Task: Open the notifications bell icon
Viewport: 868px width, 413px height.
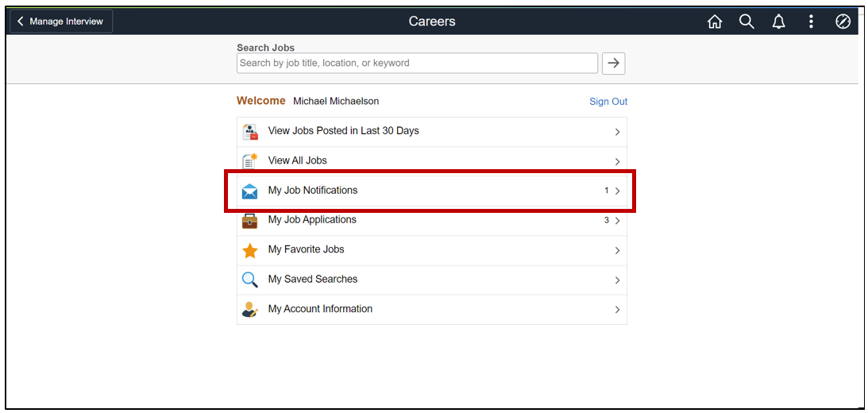Action: coord(779,22)
